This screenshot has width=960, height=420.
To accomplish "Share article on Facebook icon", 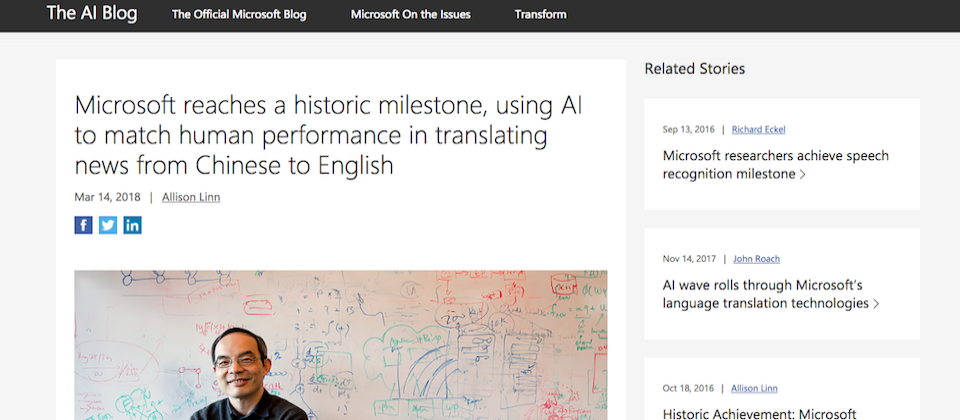I will coord(83,225).
